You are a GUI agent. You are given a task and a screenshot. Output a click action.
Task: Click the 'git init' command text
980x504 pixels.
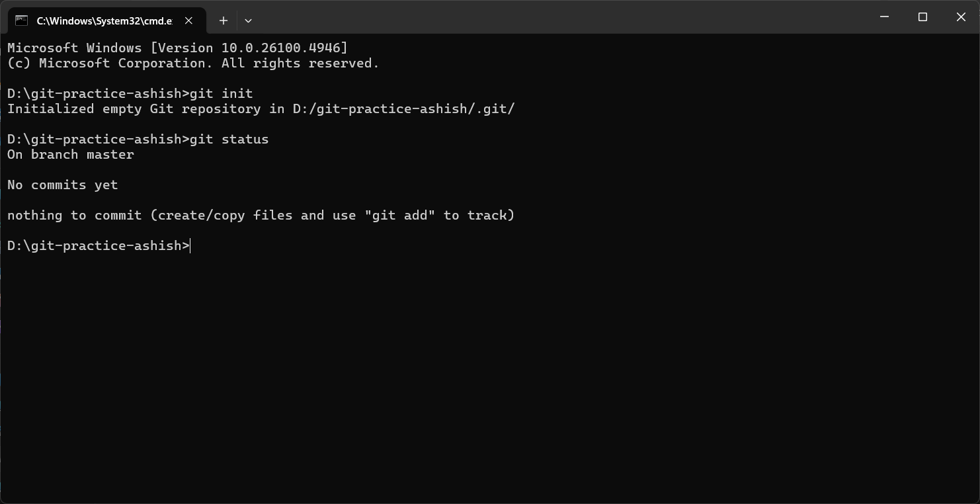[222, 93]
